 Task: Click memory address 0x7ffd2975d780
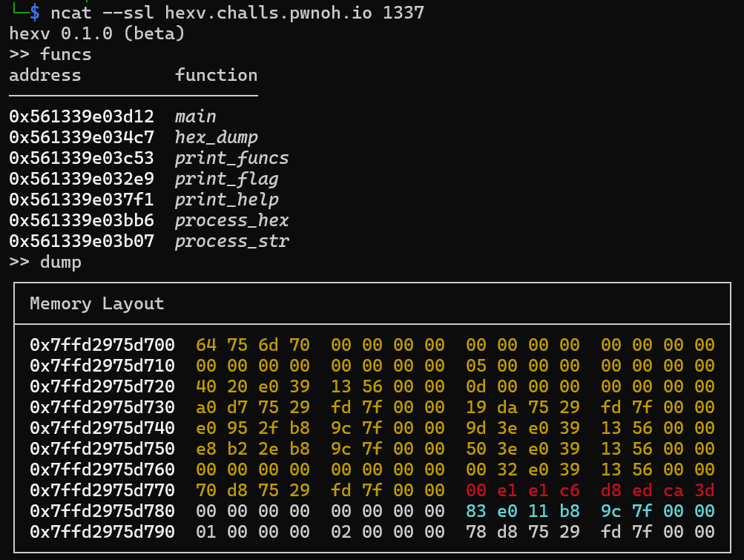pyautogui.click(x=102, y=511)
